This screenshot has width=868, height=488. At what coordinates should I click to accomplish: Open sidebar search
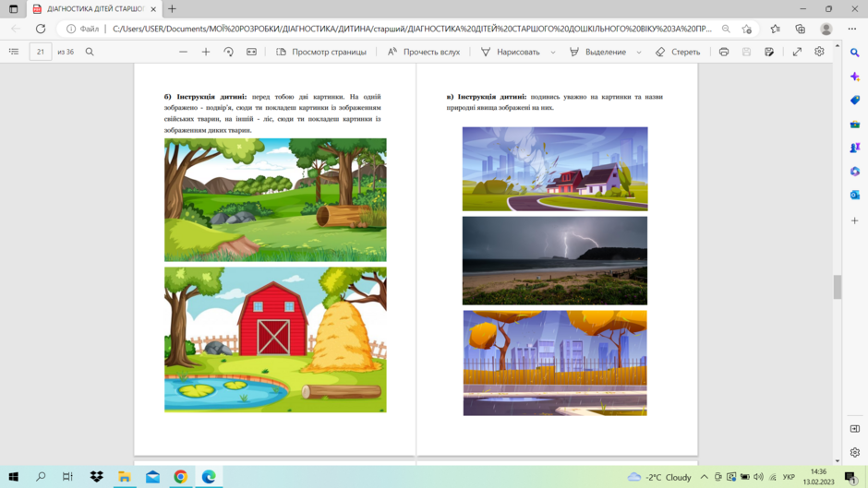click(855, 53)
